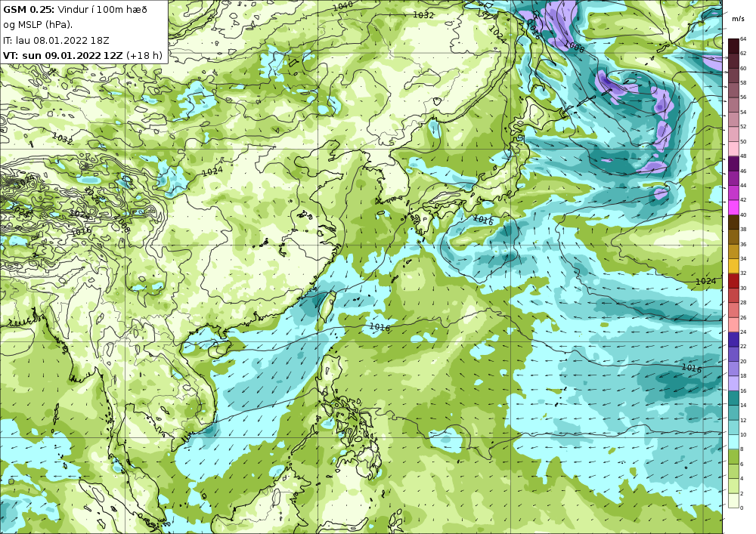Screen dimensions: 756x534
Task: Click the '1032' isobar label beside 1040
Action: point(423,15)
